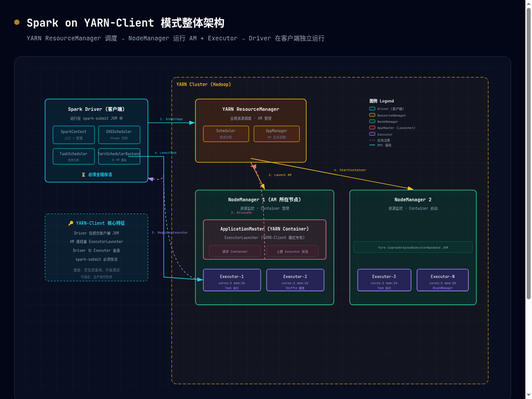Image resolution: width=532 pixels, height=399 pixels.
Task: Click the ResourceManager legend color swatch
Action: (372, 115)
